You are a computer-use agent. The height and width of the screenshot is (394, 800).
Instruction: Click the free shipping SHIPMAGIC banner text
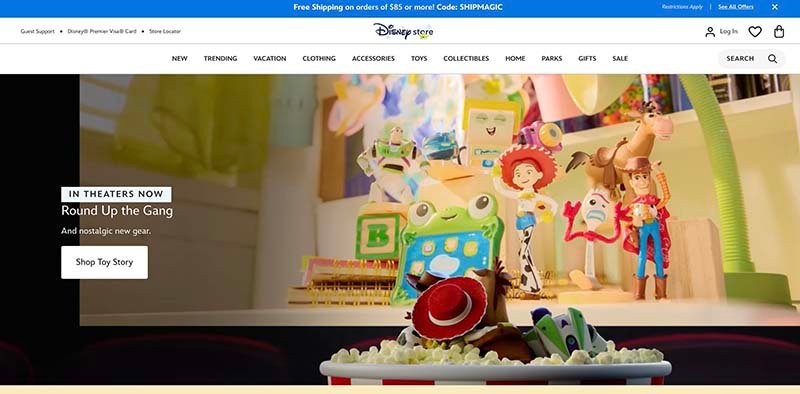point(398,7)
